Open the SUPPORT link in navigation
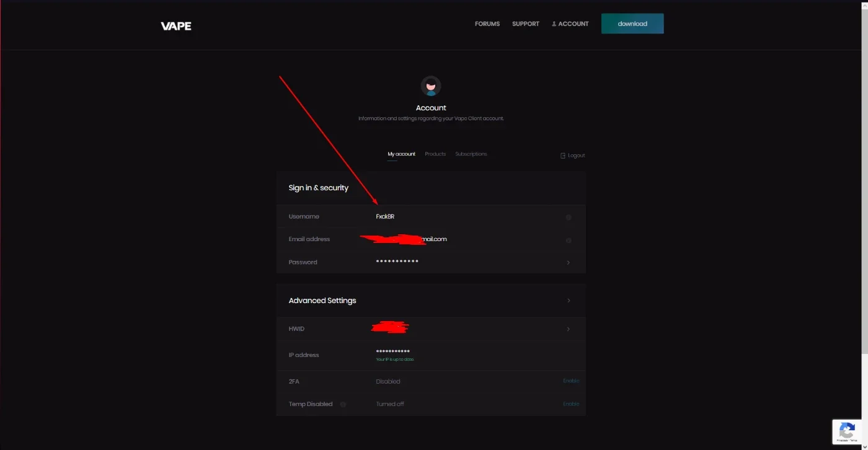This screenshot has height=450, width=868. [x=526, y=24]
